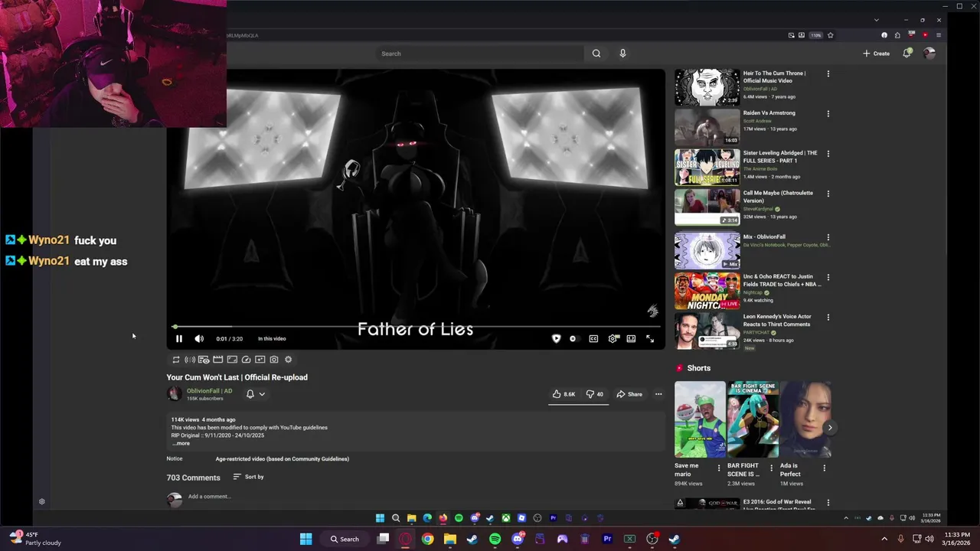
Task: Open the In this video chapters panel
Action: coord(272,338)
